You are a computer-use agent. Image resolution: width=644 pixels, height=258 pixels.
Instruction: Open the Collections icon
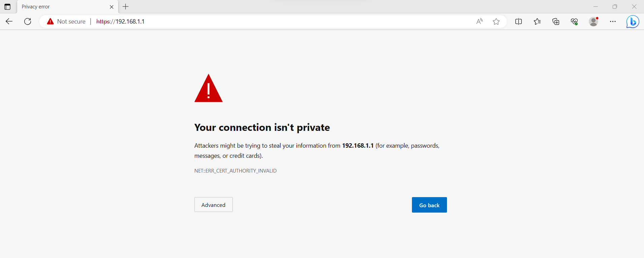tap(556, 22)
